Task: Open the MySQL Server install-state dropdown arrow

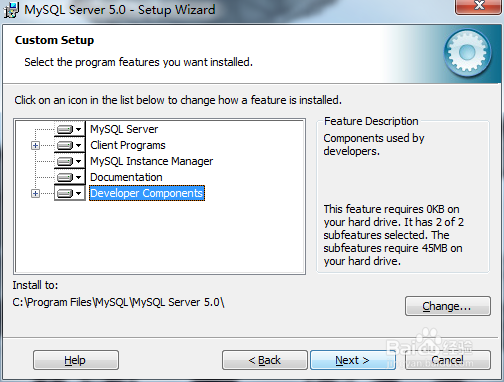Action: tap(79, 129)
